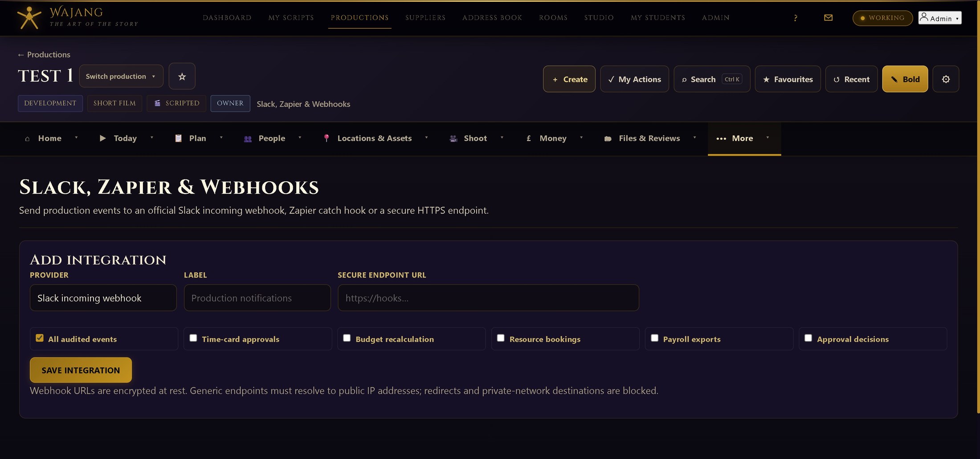980x459 pixels.
Task: Expand the People tab dropdown arrow
Action: 300,138
